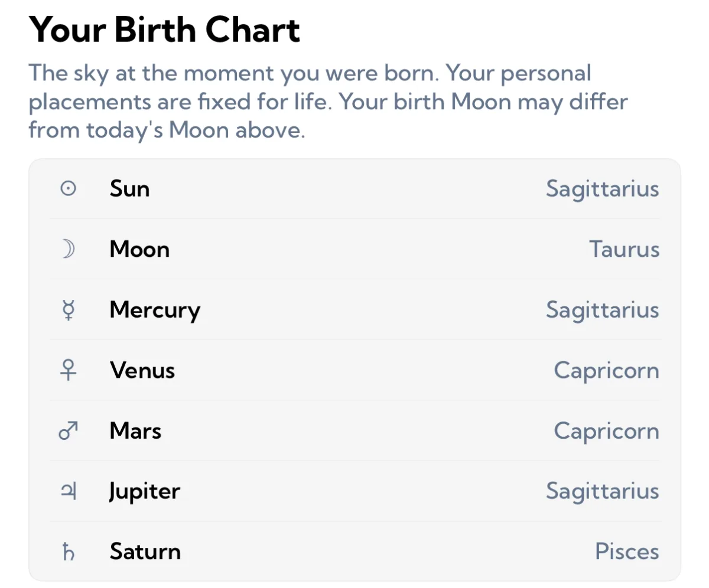The height and width of the screenshot is (588, 709).
Task: Click the Jupiter planetary symbol icon
Action: 69,492
